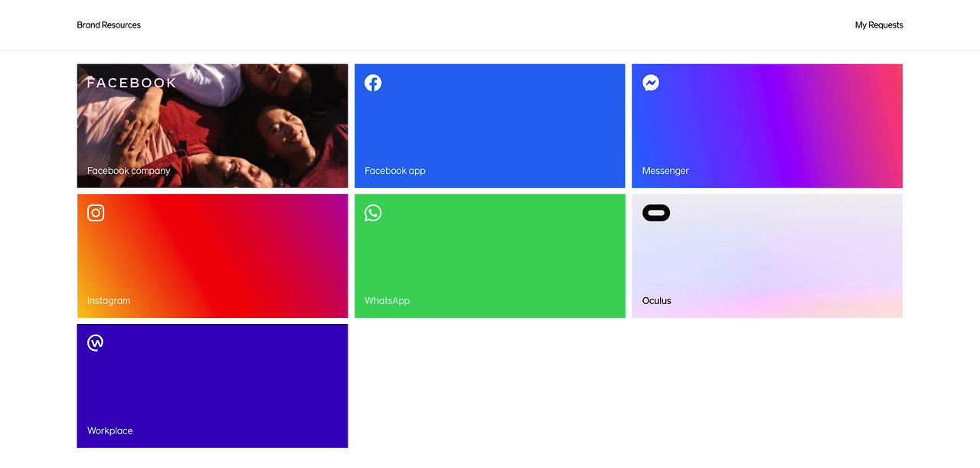
Task: Select the green WhatsApp tile background
Action: [490, 256]
